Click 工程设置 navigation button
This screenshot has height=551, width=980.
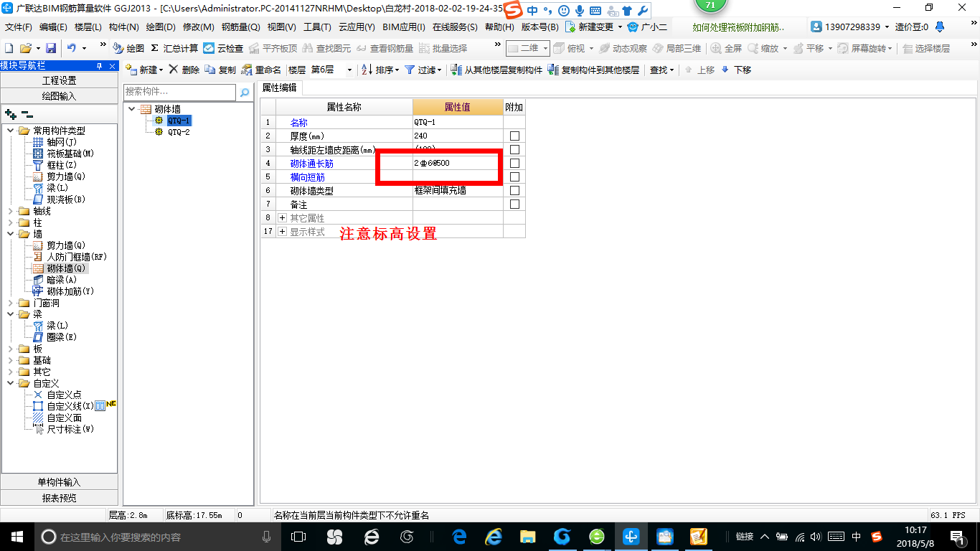pos(59,80)
